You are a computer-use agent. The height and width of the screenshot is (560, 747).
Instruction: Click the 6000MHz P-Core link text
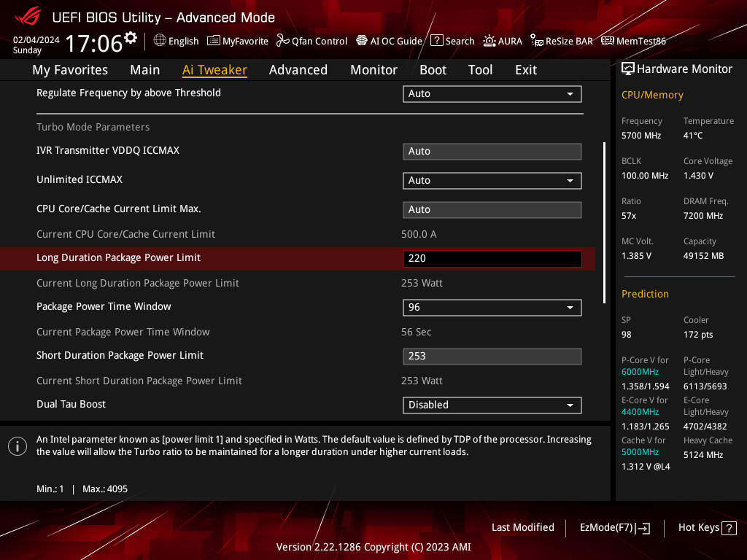(x=640, y=372)
